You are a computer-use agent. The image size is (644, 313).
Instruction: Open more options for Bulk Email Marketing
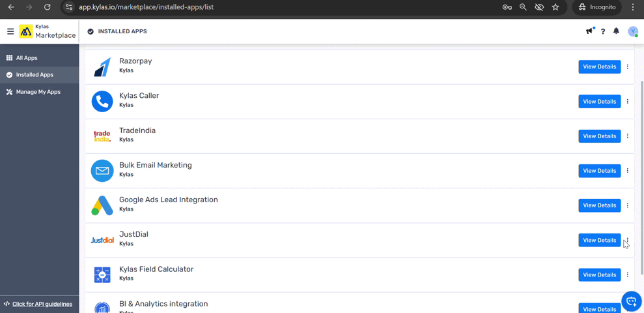(x=628, y=171)
